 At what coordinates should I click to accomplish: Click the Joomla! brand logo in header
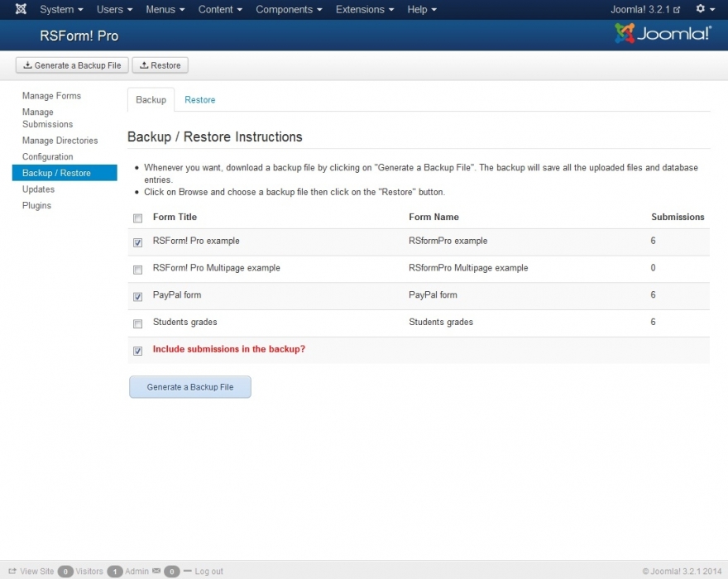[x=663, y=33]
